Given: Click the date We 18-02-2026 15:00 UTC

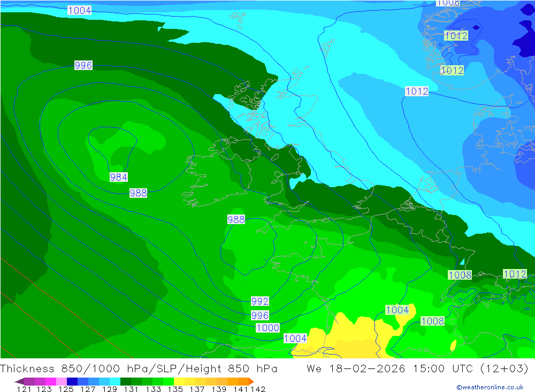Looking at the screenshot, I should pyautogui.click(x=390, y=369).
